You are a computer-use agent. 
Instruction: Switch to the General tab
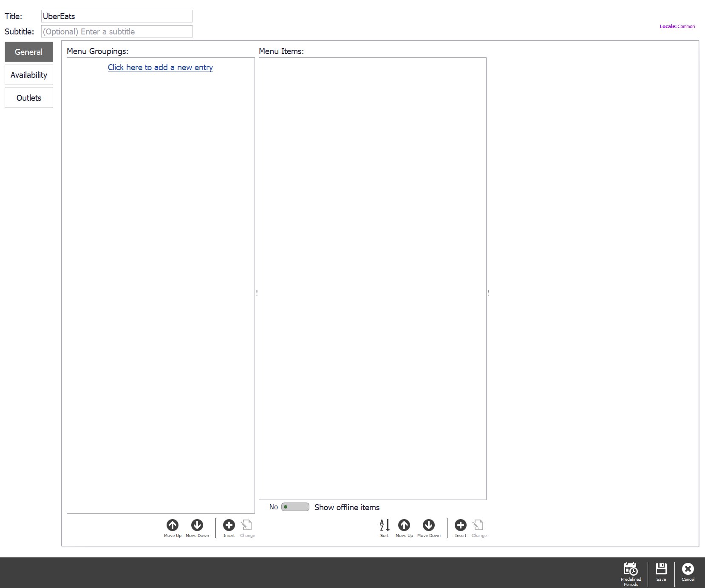[29, 52]
